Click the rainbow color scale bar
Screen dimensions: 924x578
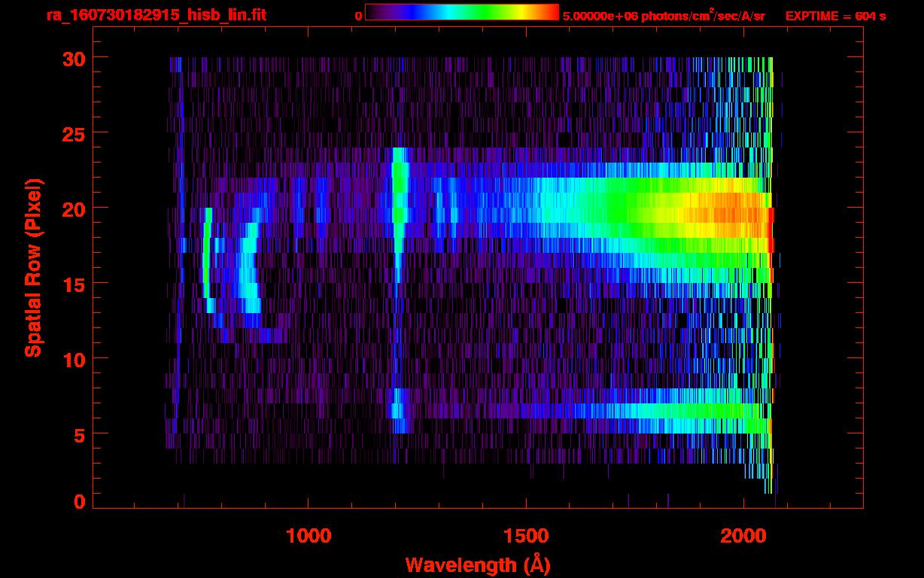point(462,12)
